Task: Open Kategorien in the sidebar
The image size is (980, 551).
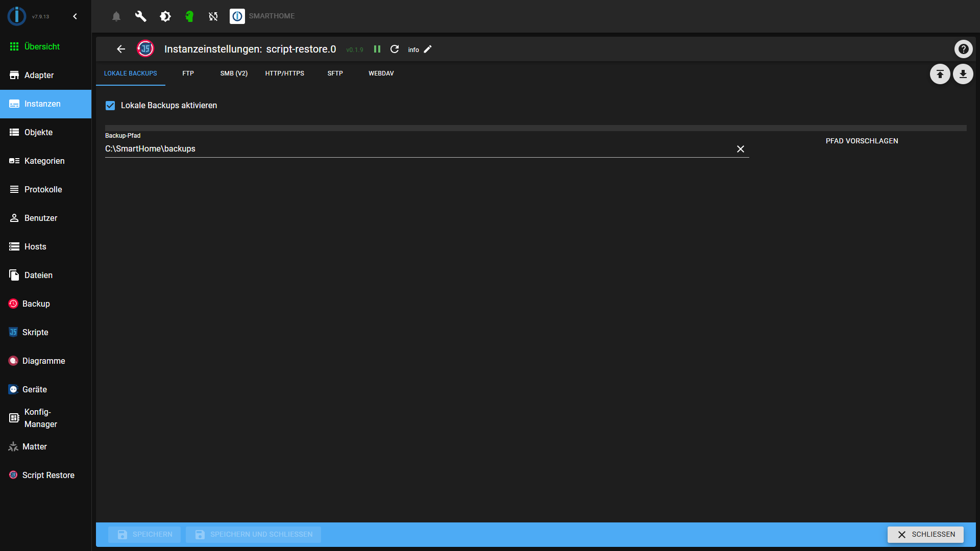Action: pyautogui.click(x=45, y=161)
